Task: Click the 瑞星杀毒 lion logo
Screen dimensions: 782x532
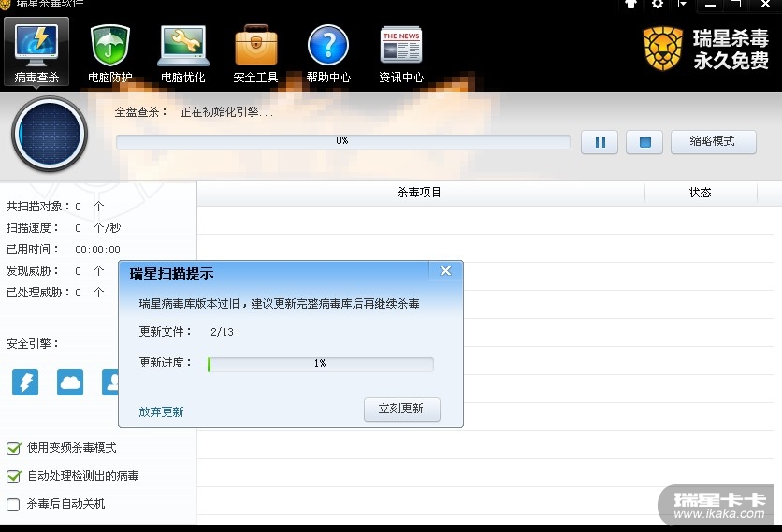Action: click(x=662, y=49)
